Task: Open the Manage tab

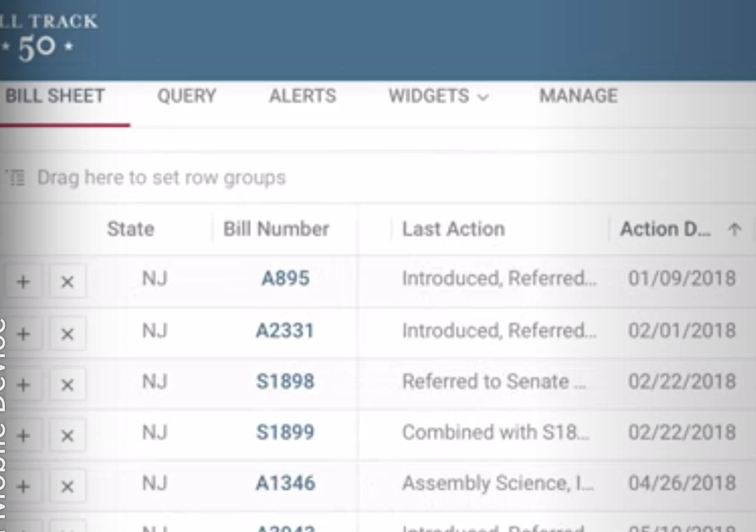Action: [x=579, y=96]
